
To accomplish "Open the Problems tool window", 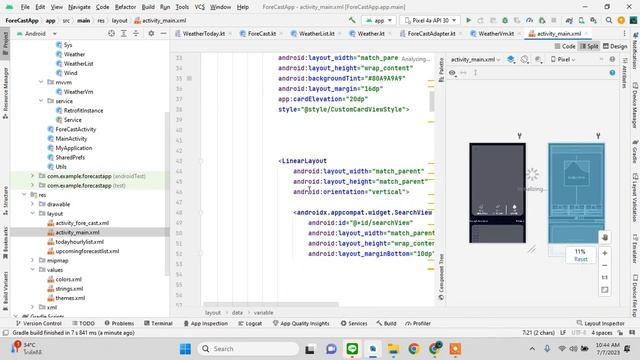I will pyautogui.click(x=119, y=323).
